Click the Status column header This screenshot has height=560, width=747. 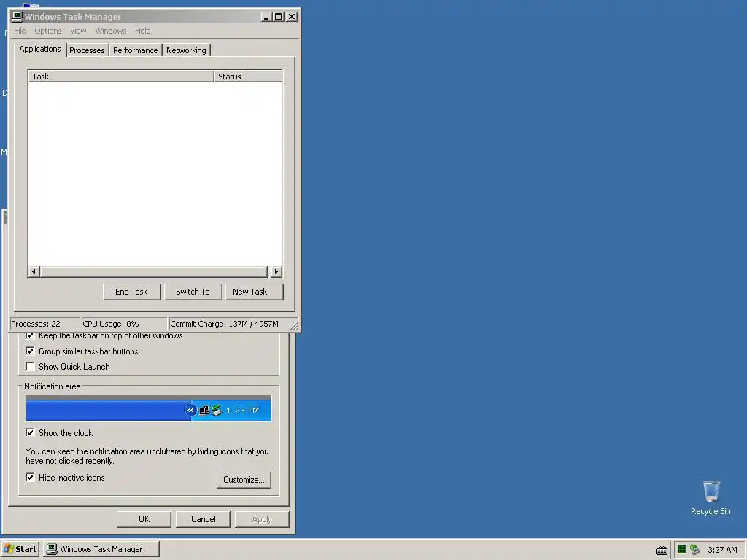pos(248,76)
